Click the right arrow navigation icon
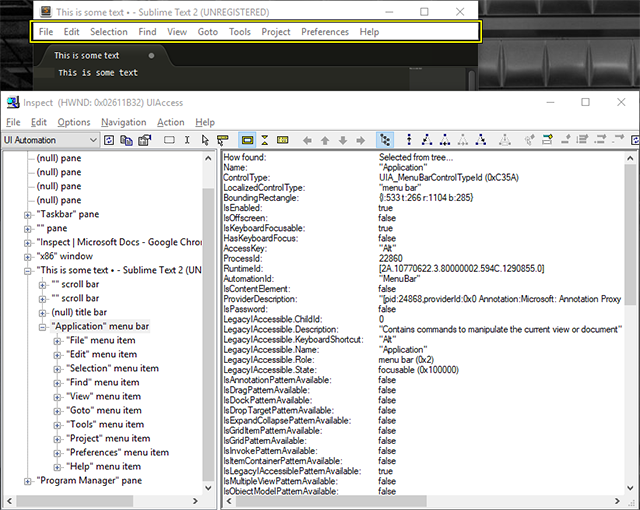Image resolution: width=640 pixels, height=510 pixels. click(360, 141)
